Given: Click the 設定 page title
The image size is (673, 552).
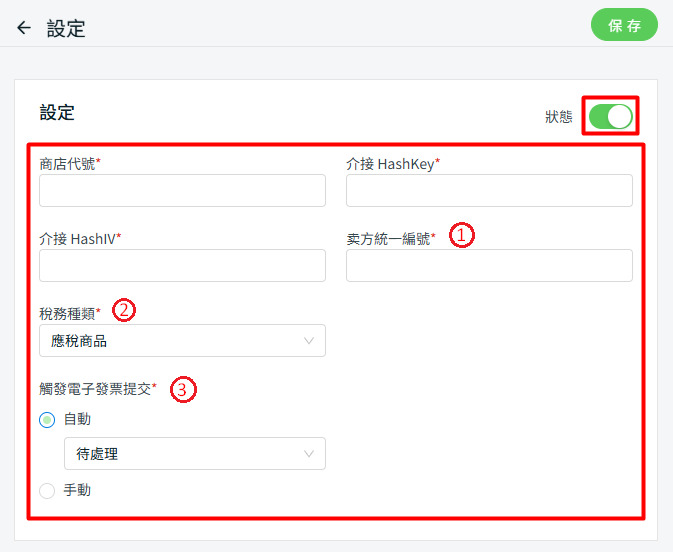Looking at the screenshot, I should click(66, 29).
